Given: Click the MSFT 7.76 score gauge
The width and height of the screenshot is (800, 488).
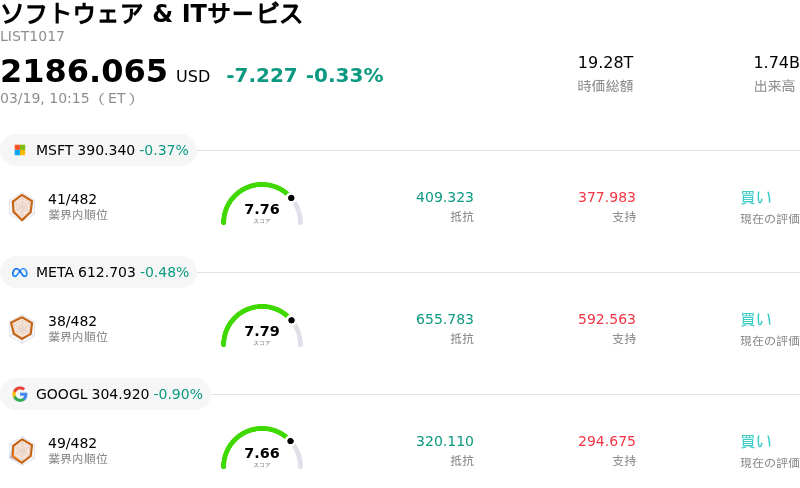Looking at the screenshot, I should click(x=261, y=206).
